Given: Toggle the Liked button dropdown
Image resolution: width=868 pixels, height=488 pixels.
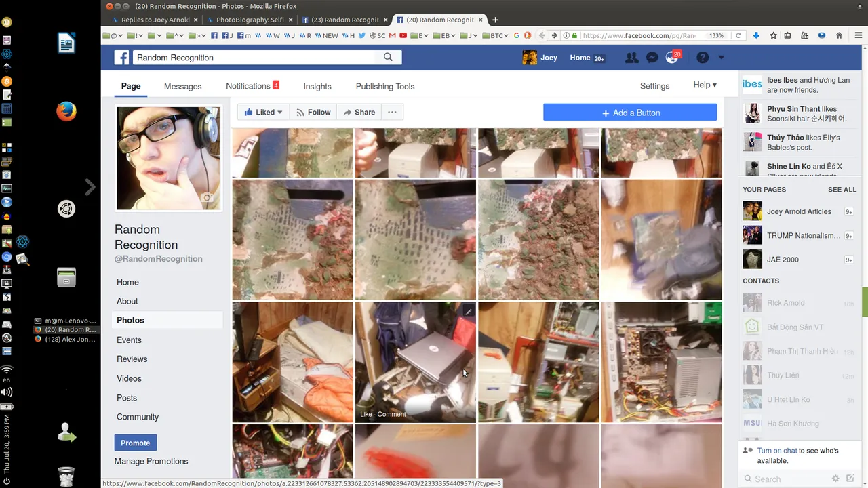Looking at the screenshot, I should (x=263, y=113).
